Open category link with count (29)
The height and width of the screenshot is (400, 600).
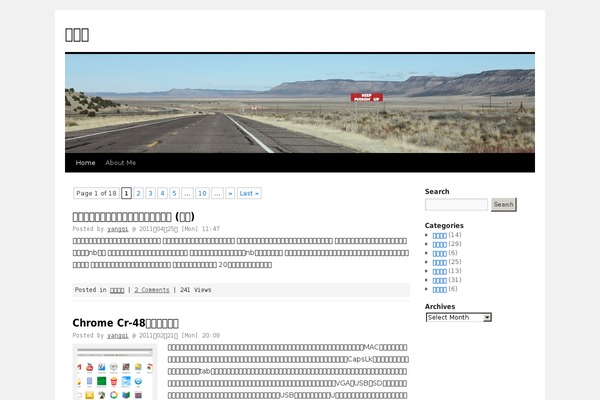pyautogui.click(x=439, y=244)
